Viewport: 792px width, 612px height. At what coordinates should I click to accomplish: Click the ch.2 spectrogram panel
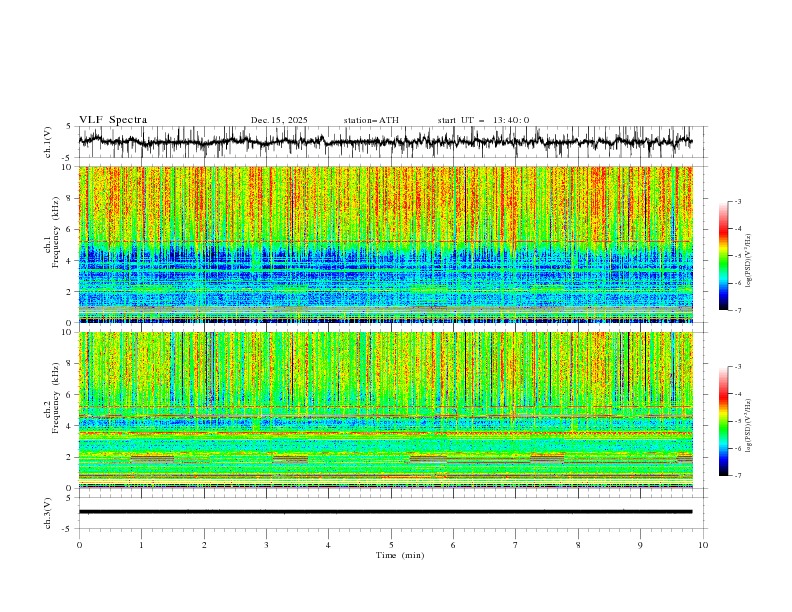(385, 410)
